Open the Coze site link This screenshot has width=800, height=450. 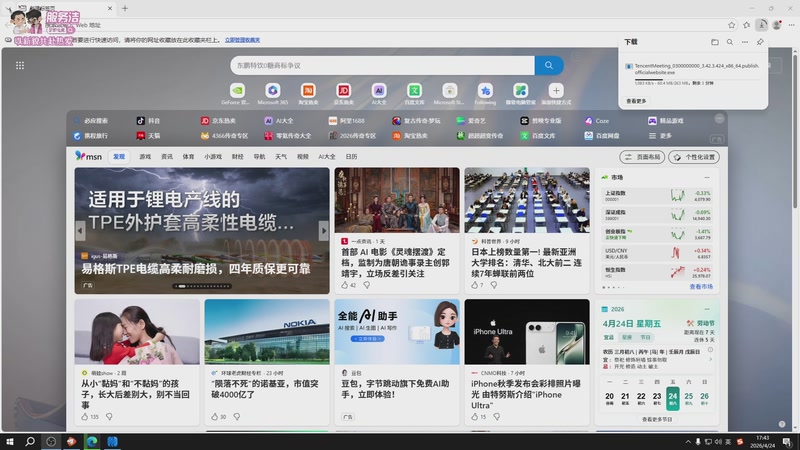point(597,121)
